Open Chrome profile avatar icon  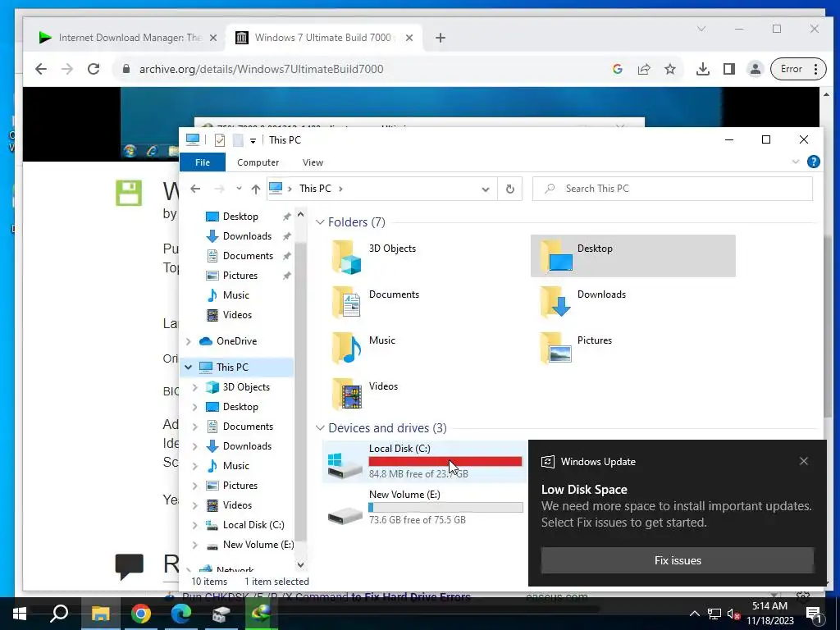756,69
